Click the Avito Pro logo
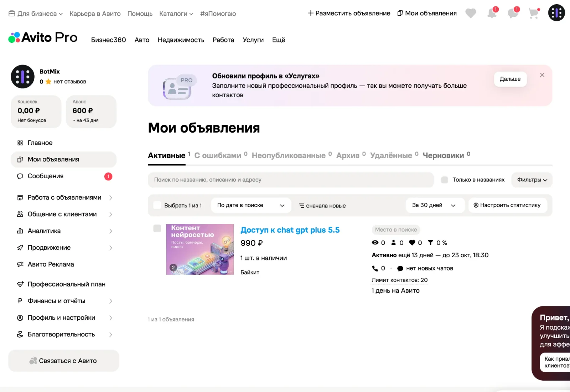 pos(43,37)
